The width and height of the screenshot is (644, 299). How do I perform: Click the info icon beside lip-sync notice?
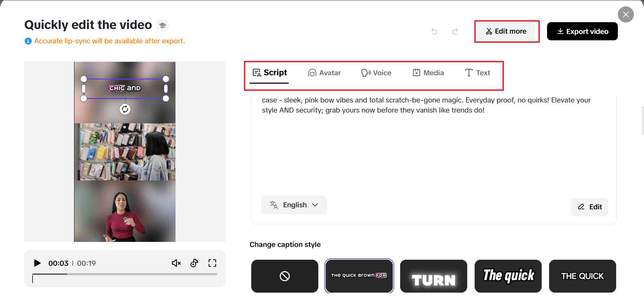(28, 41)
